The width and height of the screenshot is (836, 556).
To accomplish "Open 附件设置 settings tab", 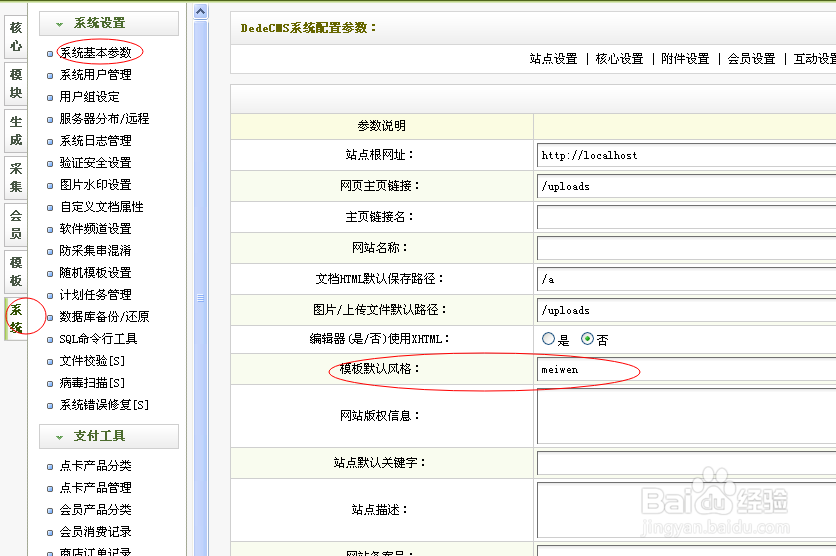I will (685, 59).
